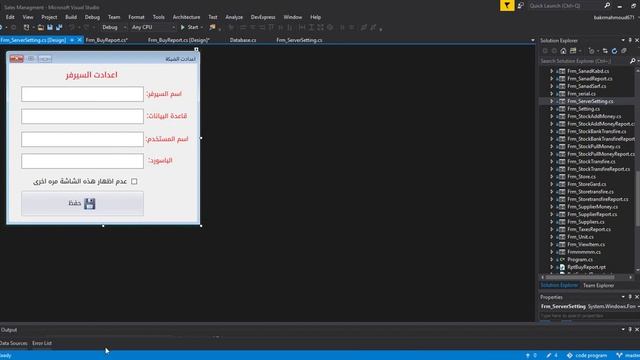Viewport: 640px width, 360px height.
Task: Click the Solution Explorer search magnifier icon
Action: coord(632,61)
